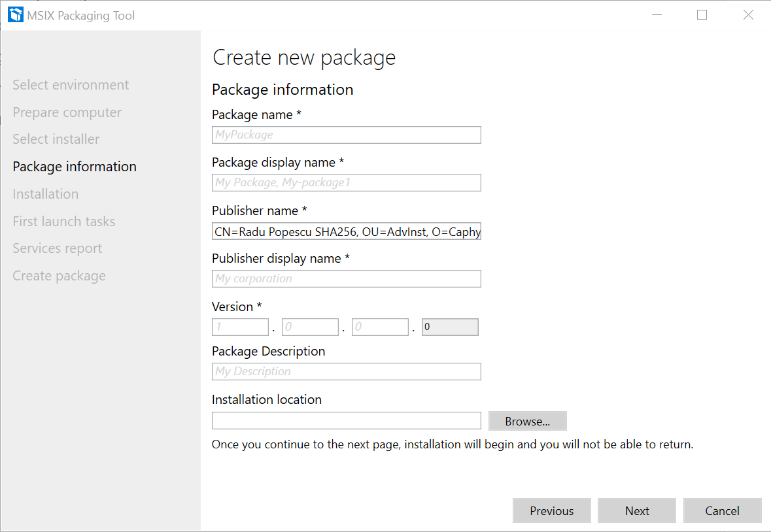Screen dimensions: 771x532
Task: Focus the Publisher display name field
Action: point(346,278)
